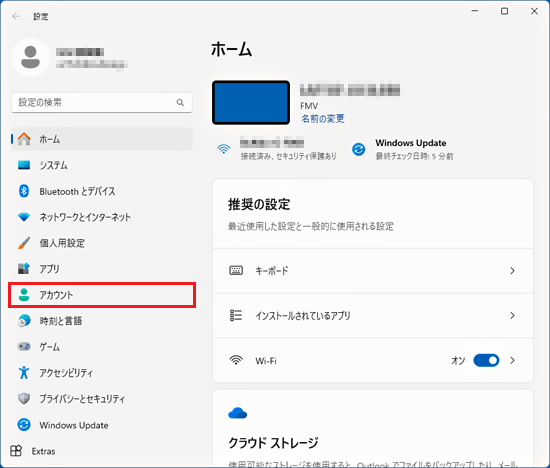Click the Wi-Fi status icon near device name

click(223, 149)
